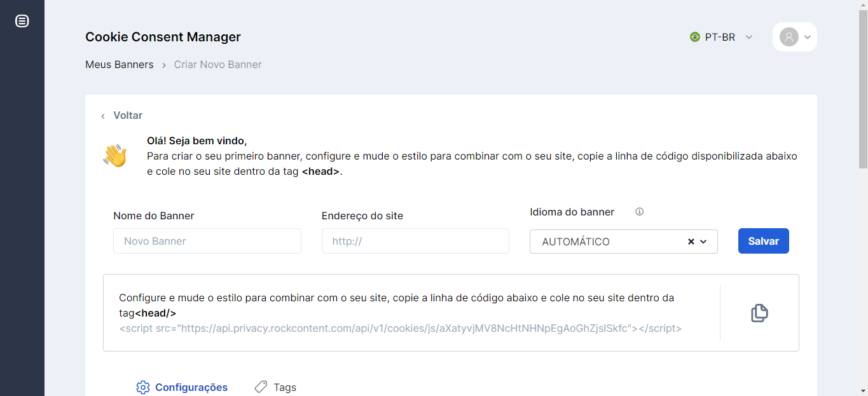Focus the Nome do Banner field
The image size is (868, 396).
point(207,241)
